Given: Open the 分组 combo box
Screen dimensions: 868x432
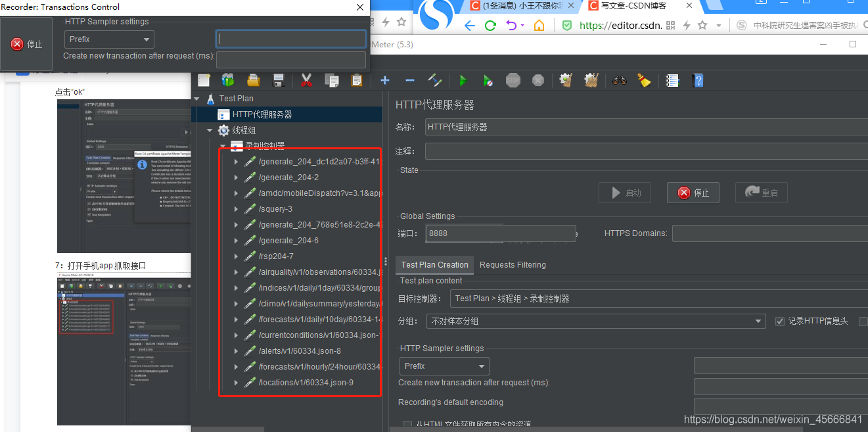Looking at the screenshot, I should 595,322.
